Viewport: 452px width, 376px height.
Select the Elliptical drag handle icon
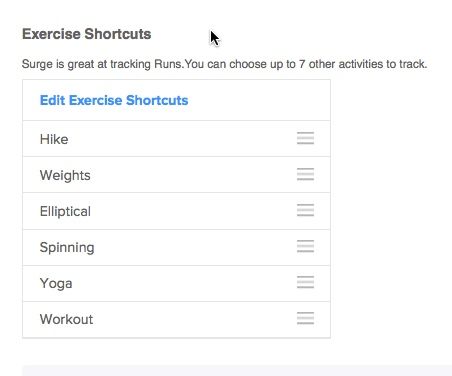click(x=305, y=210)
